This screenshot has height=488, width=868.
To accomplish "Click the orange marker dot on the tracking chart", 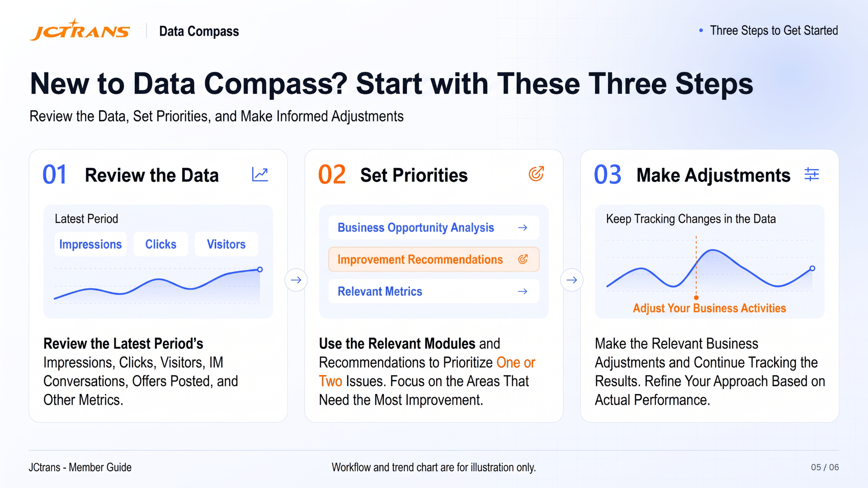I will click(x=696, y=298).
